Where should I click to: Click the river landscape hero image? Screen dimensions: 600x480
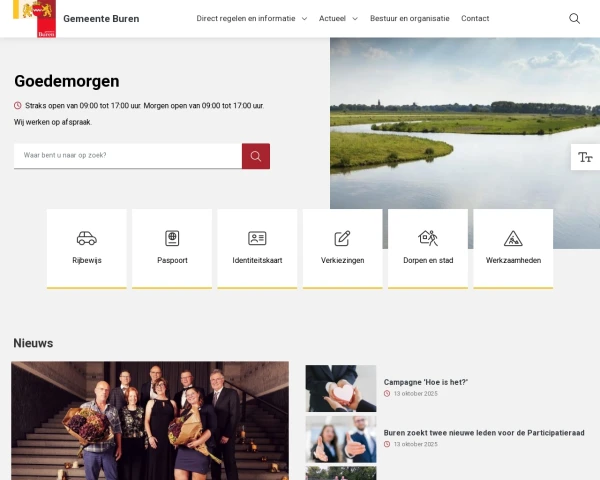[465, 123]
